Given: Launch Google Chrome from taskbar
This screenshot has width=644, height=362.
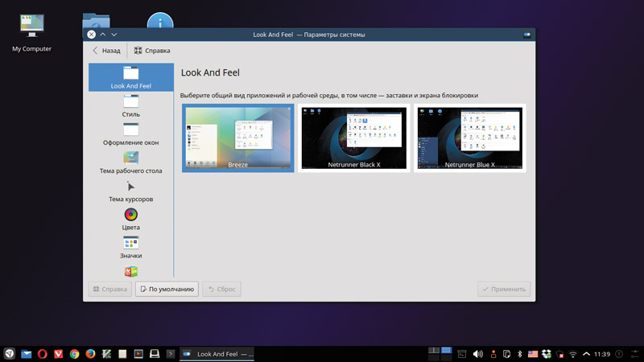Looking at the screenshot, I should point(74,354).
